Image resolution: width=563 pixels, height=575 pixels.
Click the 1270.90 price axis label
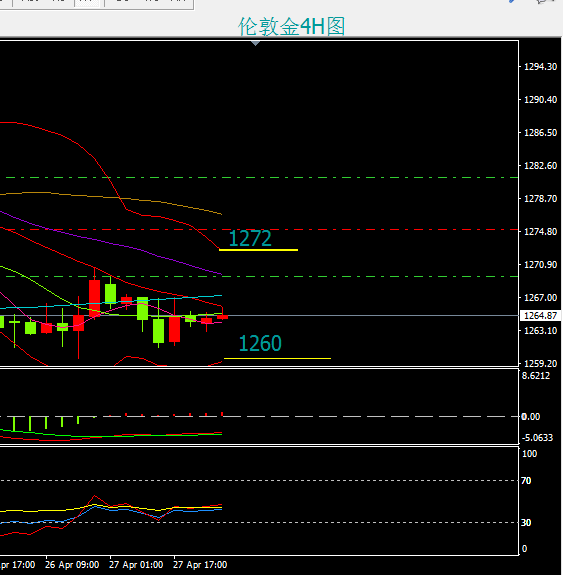(540, 265)
